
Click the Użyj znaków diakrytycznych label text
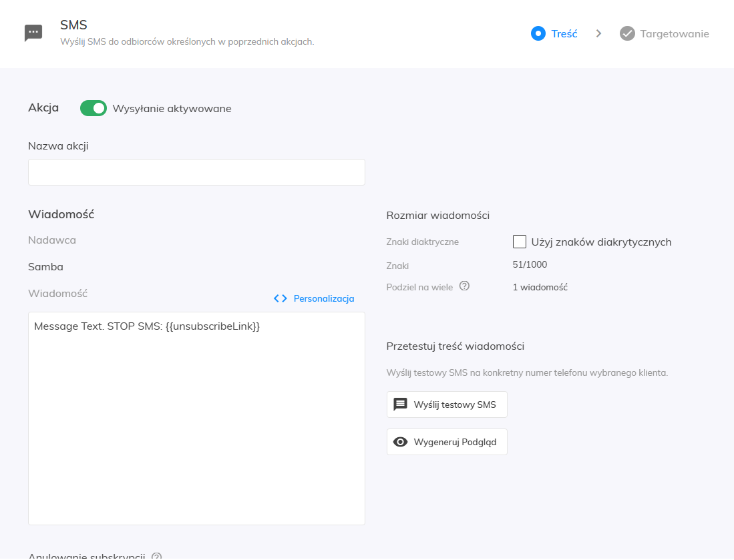click(601, 242)
